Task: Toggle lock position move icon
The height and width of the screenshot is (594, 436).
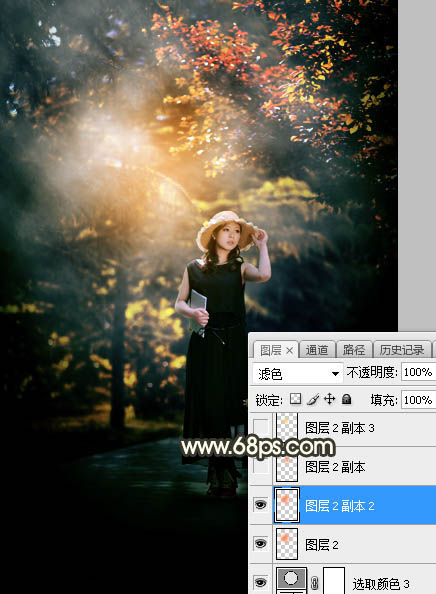Action: point(330,399)
